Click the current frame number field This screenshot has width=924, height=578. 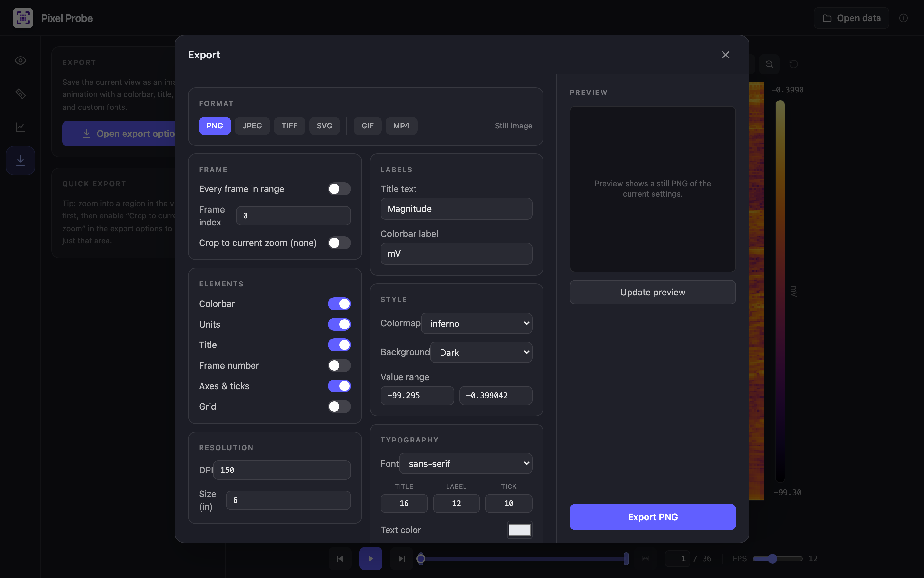(x=677, y=558)
